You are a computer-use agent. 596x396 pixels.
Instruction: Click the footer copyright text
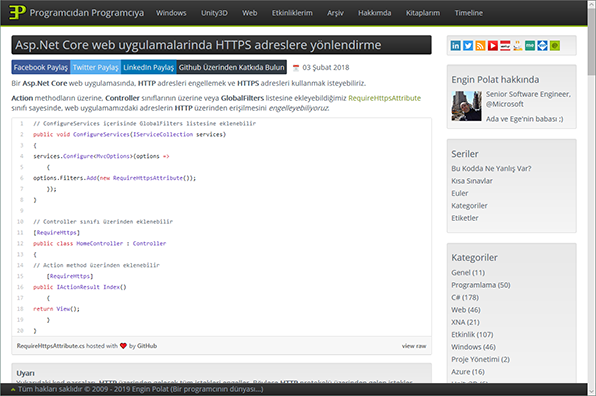141,389
